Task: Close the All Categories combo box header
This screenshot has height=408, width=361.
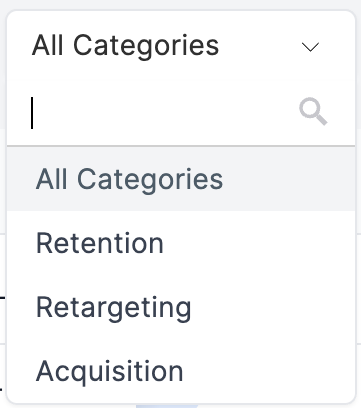Action: (181, 46)
